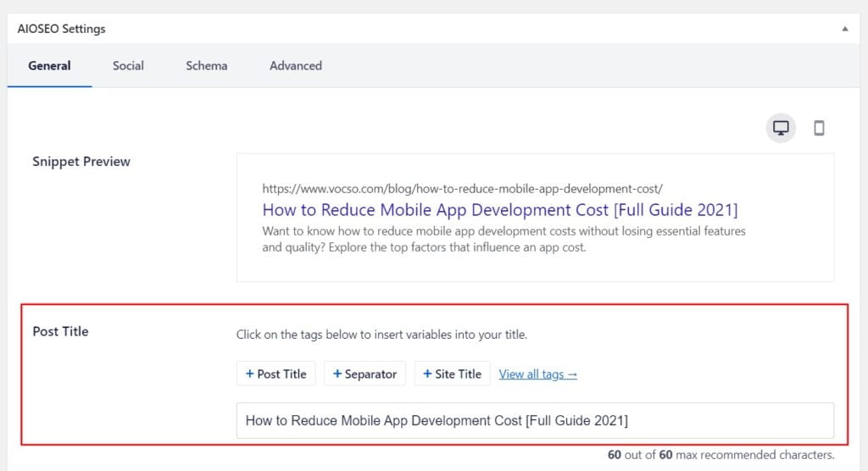Open the View all tags link
This screenshot has width=868, height=471.
537,374
